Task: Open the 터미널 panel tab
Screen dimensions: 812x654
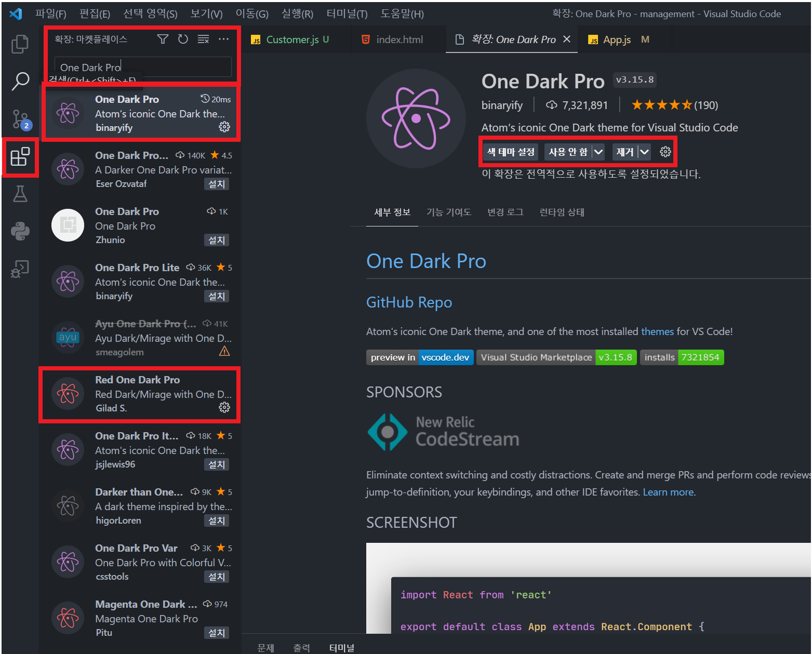Action: [x=342, y=647]
